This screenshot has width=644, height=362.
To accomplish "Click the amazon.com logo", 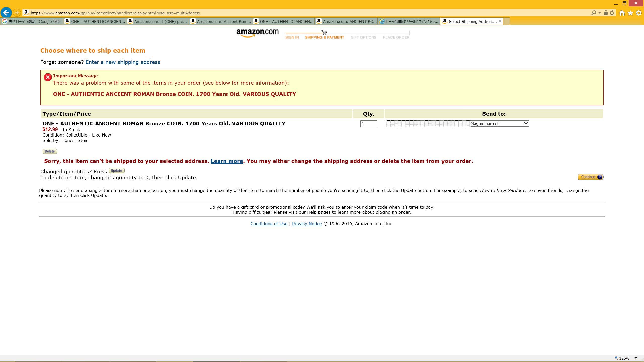I will click(257, 33).
